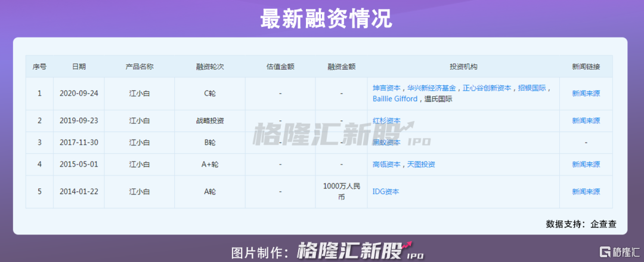Select the date cell 2017-11-30
644x262 pixels.
tap(79, 142)
